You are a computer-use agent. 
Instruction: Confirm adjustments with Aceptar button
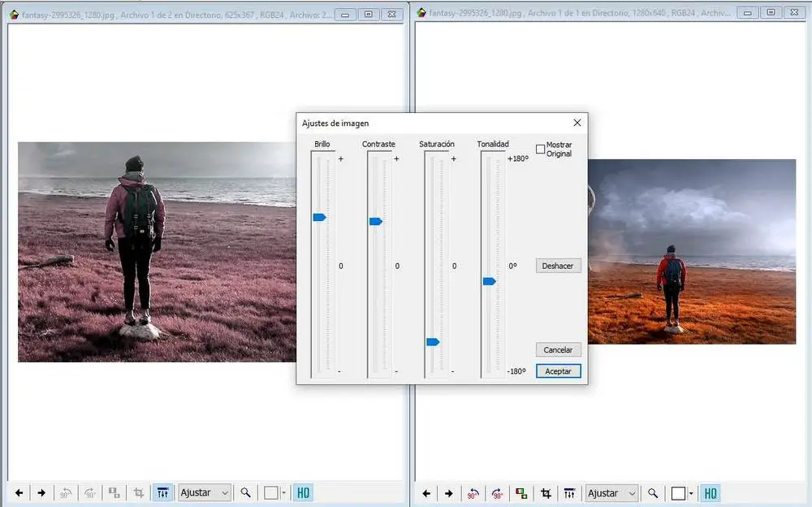pos(559,371)
